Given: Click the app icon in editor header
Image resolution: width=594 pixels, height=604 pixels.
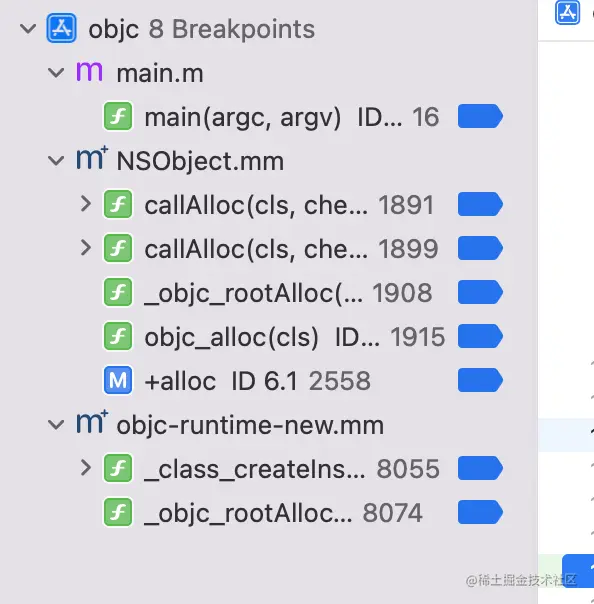Looking at the screenshot, I should pos(567,12).
